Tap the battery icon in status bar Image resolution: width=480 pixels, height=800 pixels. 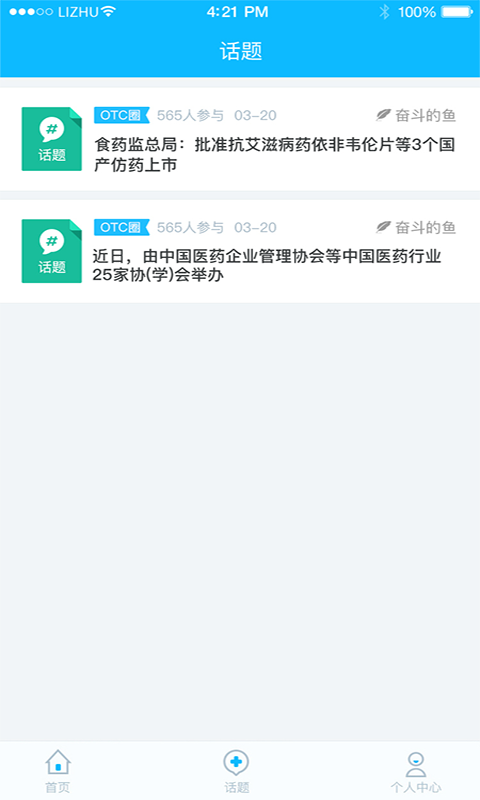pos(457,12)
